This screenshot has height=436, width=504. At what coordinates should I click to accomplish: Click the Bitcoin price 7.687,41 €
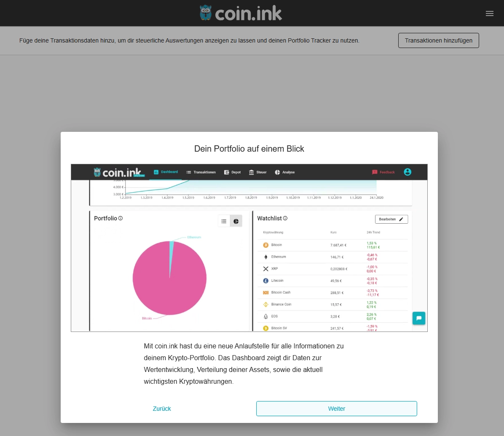pyautogui.click(x=338, y=245)
